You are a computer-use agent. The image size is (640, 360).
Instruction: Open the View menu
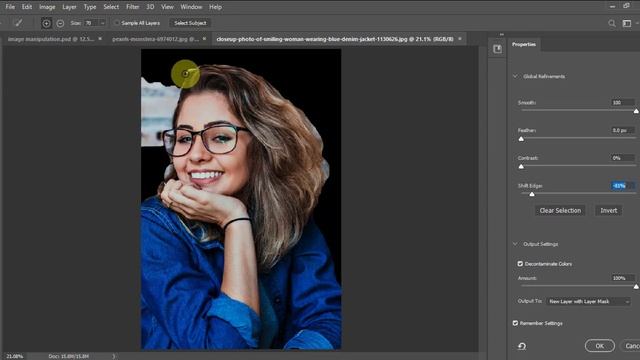coord(167,7)
